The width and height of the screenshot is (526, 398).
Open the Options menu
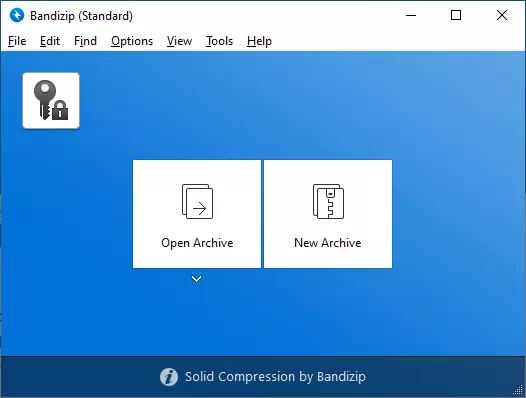[132, 41]
